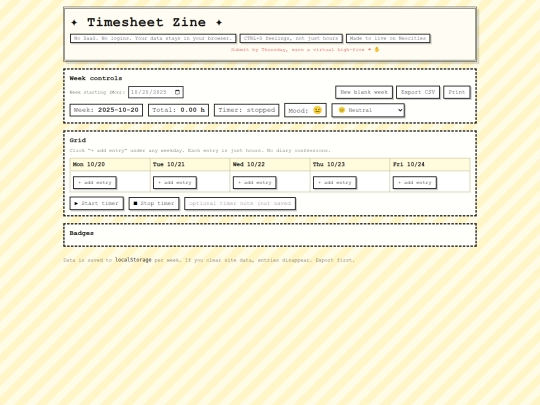Click the localStorage word in footer
This screenshot has height=405, width=540.
pyautogui.click(x=133, y=260)
